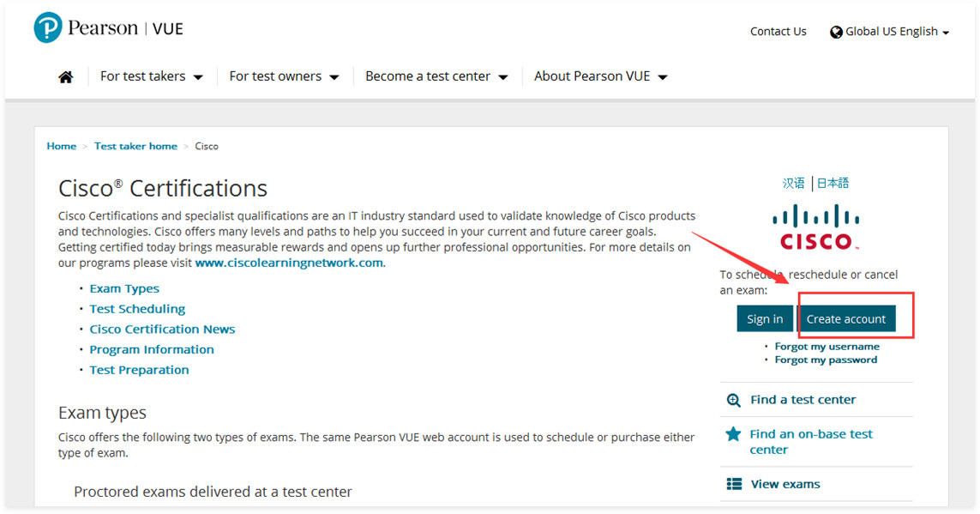980x514 pixels.
Task: Open the Global US English language dropdown
Action: tap(890, 32)
